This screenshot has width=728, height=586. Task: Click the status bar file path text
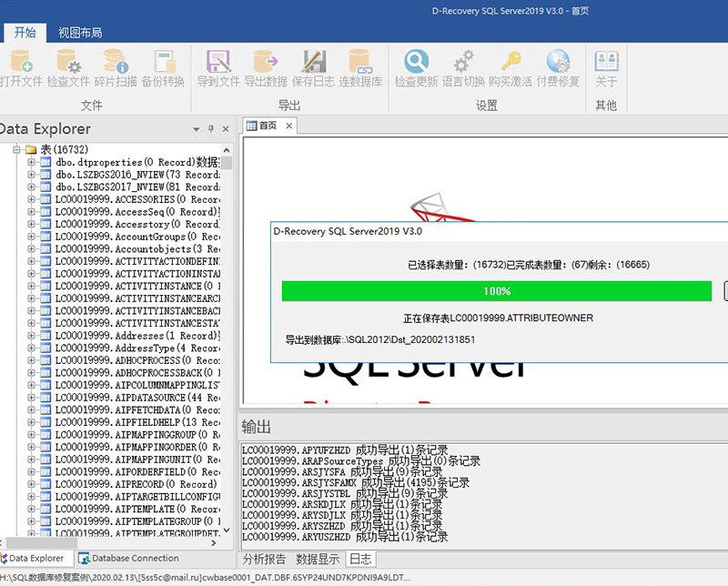pyautogui.click(x=205, y=578)
